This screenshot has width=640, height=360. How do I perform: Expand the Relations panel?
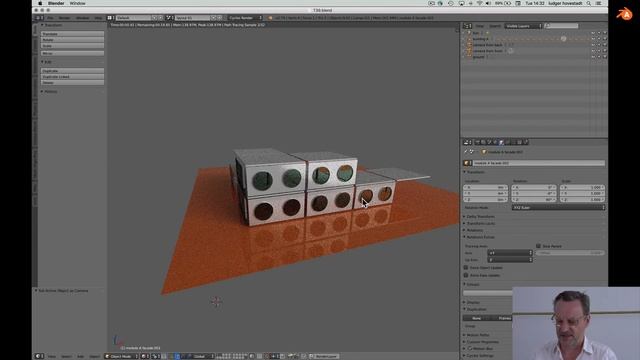coord(473,230)
